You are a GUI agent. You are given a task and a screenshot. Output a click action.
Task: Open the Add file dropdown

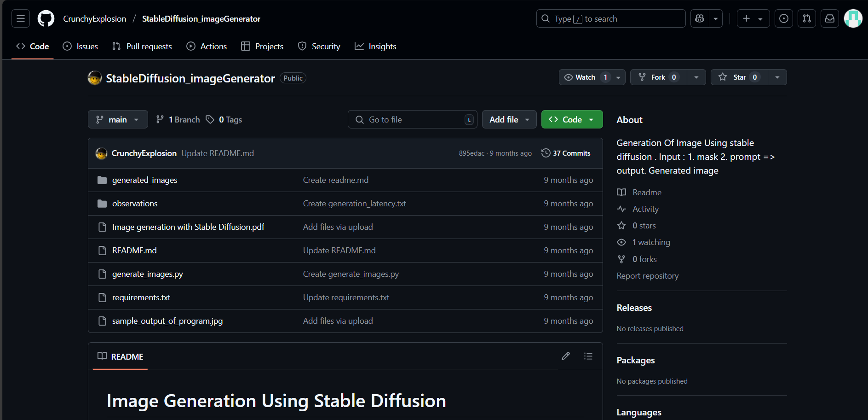[509, 120]
